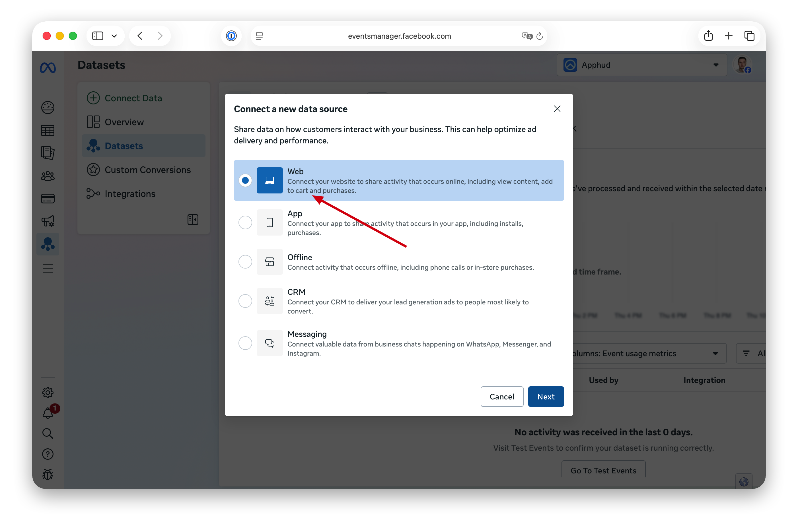Open the Apphud account dropdown

pos(641,65)
